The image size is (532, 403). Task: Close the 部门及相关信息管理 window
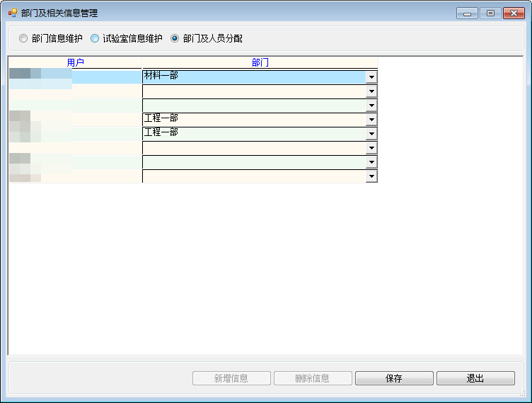point(513,13)
